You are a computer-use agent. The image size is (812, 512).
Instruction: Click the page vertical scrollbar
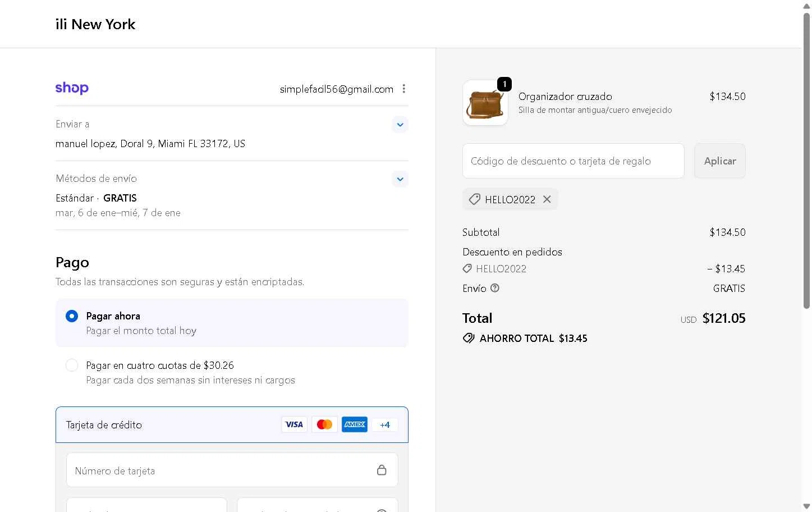click(x=806, y=160)
